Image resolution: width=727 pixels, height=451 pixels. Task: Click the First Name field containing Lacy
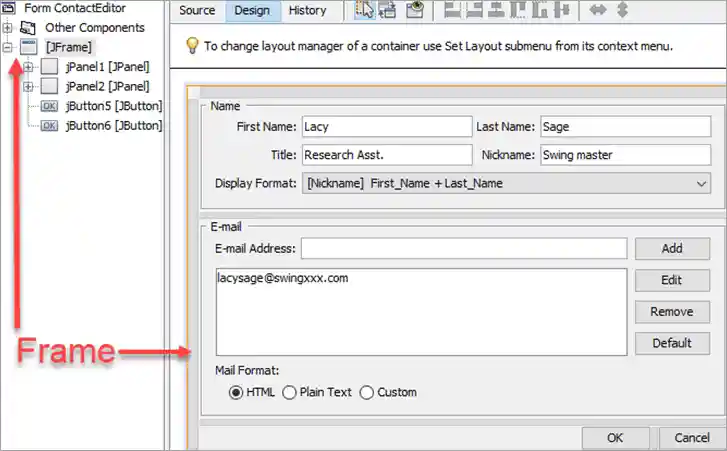click(x=387, y=127)
